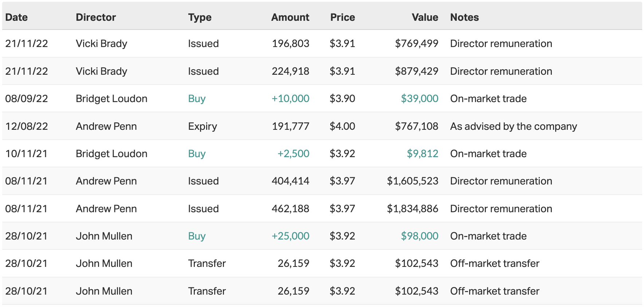Select the $9,812 green value
644x307 pixels.
click(x=422, y=153)
